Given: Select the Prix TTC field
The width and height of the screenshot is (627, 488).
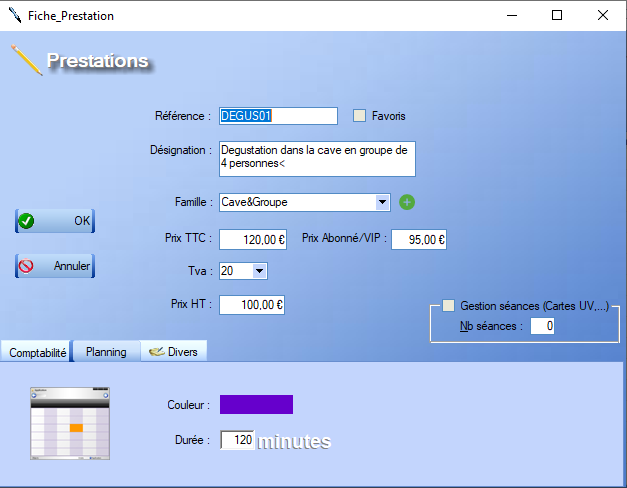Looking at the screenshot, I should point(252,240).
